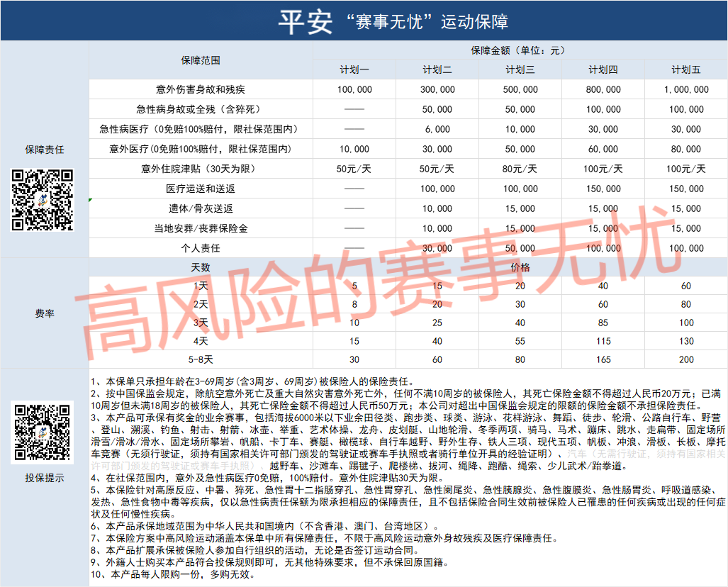Screen dimensions: 728x587
Task: Select the 2天 rate row label
Action: click(201, 305)
